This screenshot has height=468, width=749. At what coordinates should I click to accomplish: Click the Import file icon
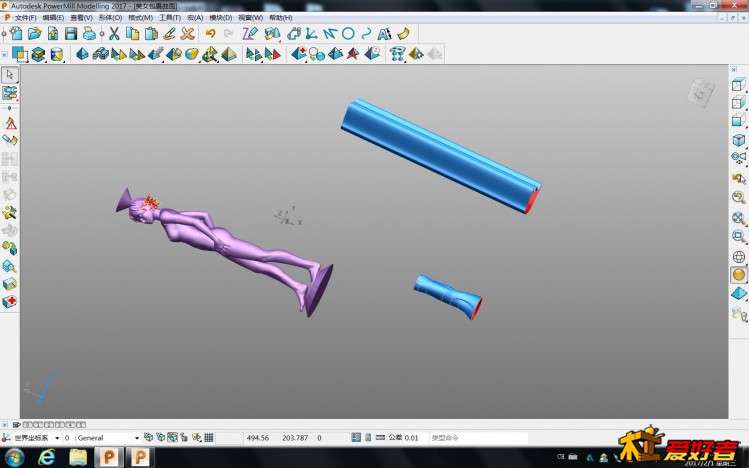[x=53, y=33]
